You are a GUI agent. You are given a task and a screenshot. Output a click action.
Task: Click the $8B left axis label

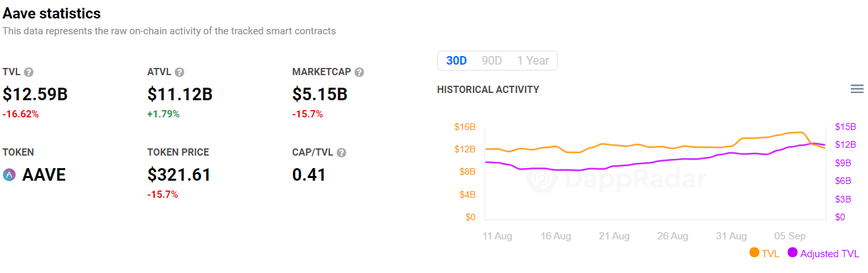(x=467, y=172)
